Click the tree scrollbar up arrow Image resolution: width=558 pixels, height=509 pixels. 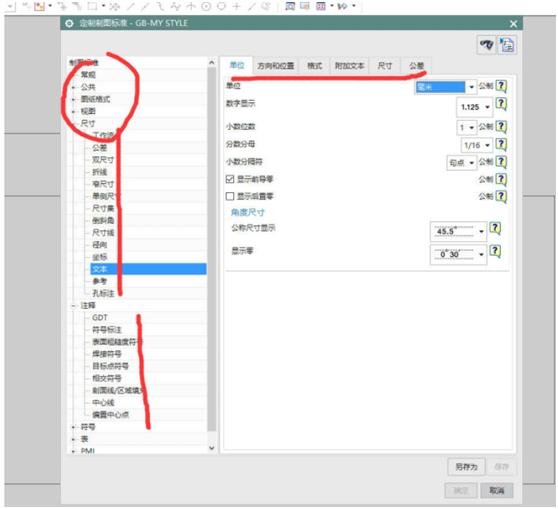coord(212,63)
